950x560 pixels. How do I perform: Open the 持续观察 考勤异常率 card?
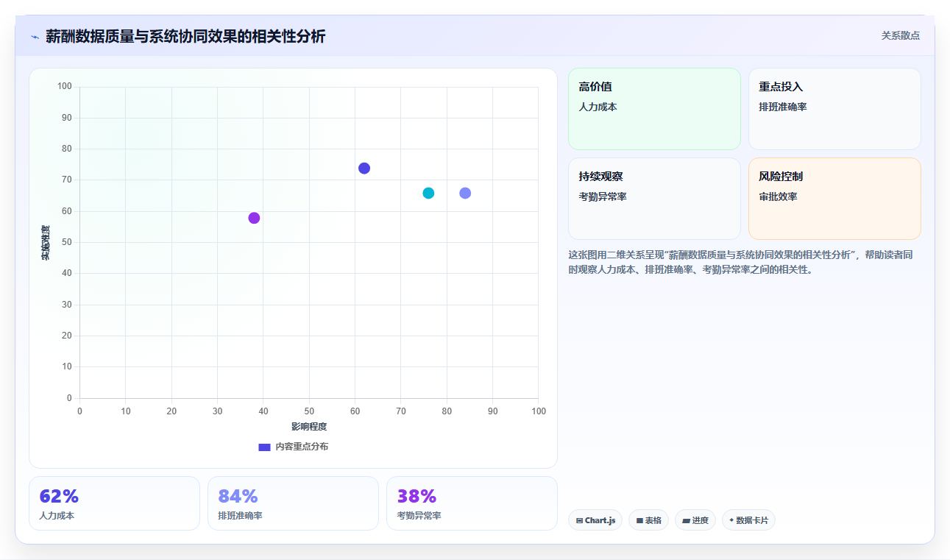654,199
